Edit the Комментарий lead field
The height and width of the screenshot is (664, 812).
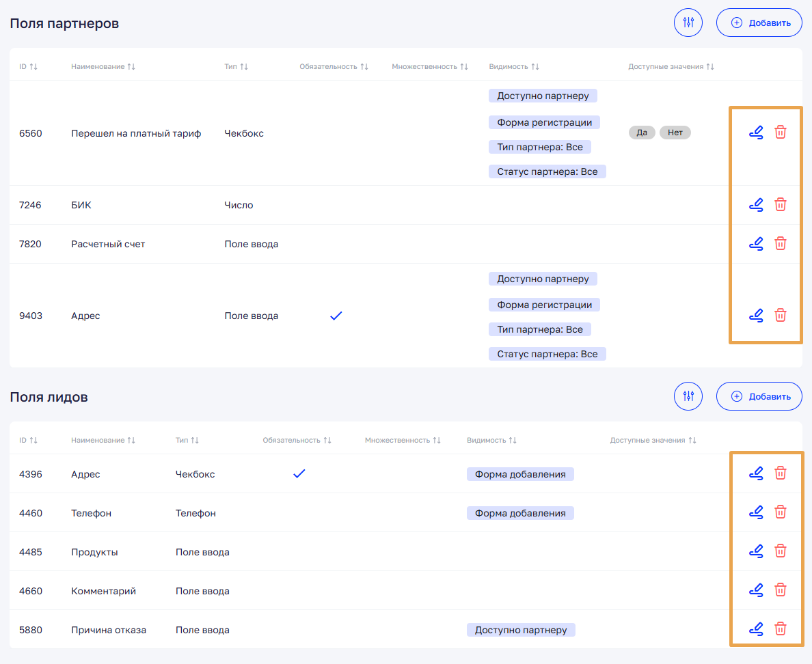pos(756,590)
